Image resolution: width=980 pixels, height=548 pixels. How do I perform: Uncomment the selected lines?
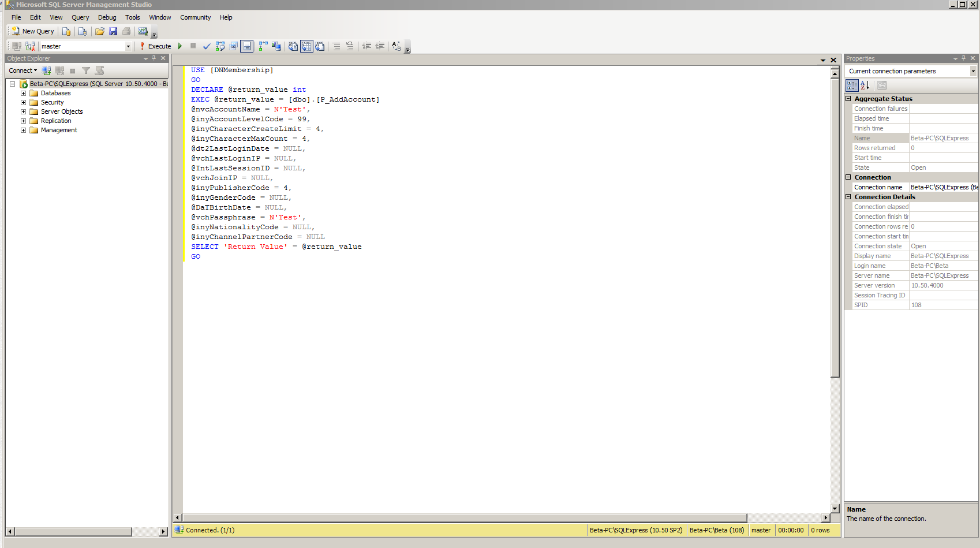350,46
